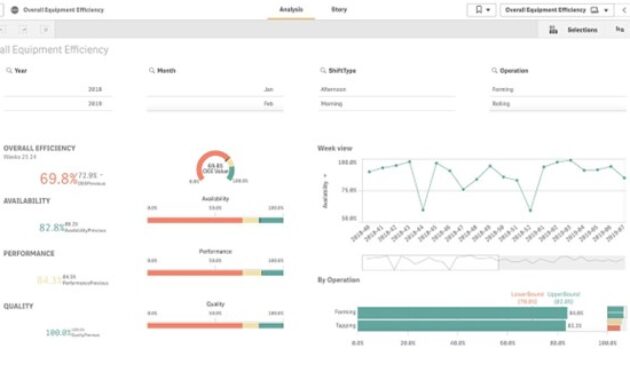The height and width of the screenshot is (380, 630).
Task: Select Rolling operation in filter
Action: click(558, 104)
